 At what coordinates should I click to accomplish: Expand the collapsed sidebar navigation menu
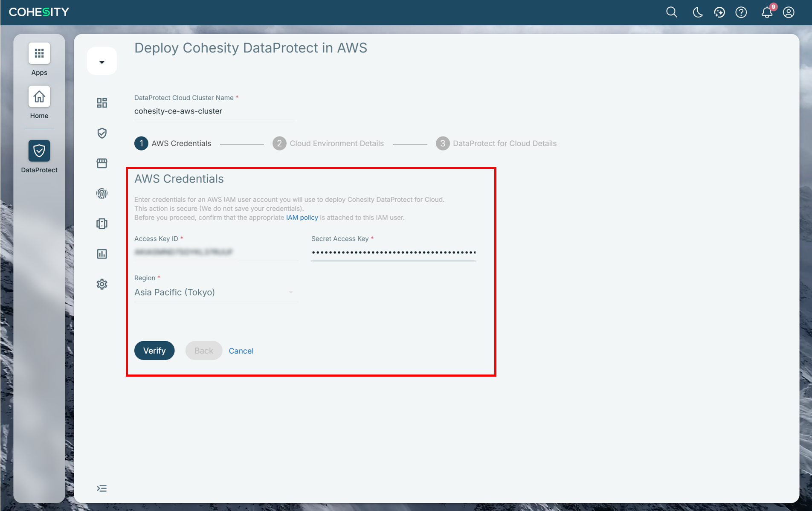tap(101, 488)
